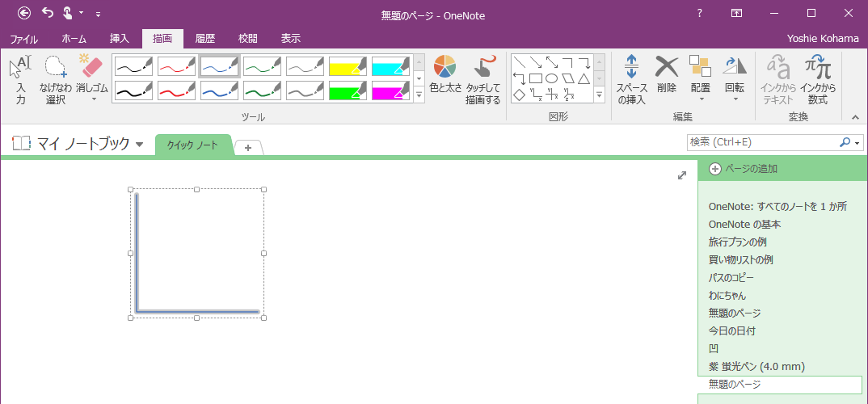Switch to the ホーム tab
868x404 pixels.
click(x=74, y=39)
